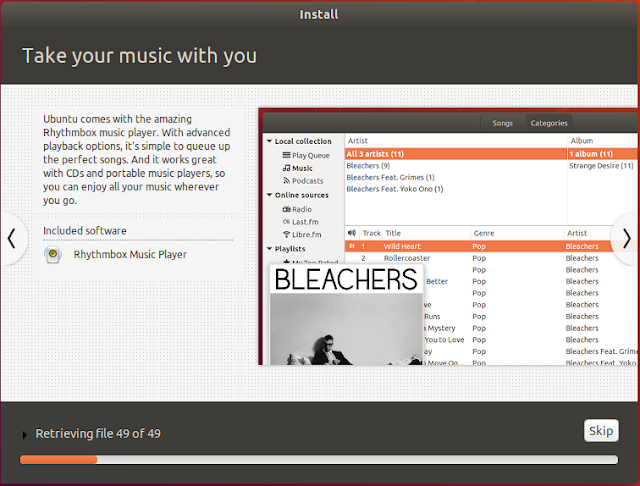The width and height of the screenshot is (640, 486).
Task: Select Bleachers (9) artist row
Action: click(456, 166)
